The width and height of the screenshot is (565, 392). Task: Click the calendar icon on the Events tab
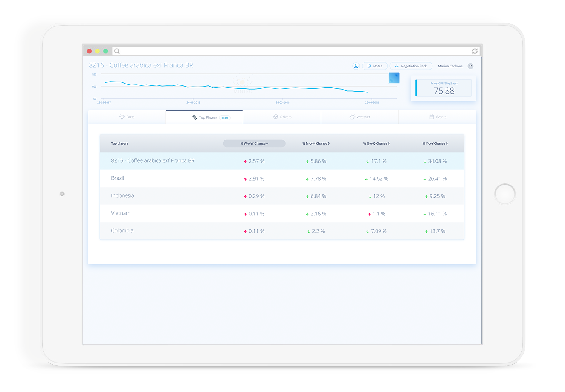pos(431,117)
